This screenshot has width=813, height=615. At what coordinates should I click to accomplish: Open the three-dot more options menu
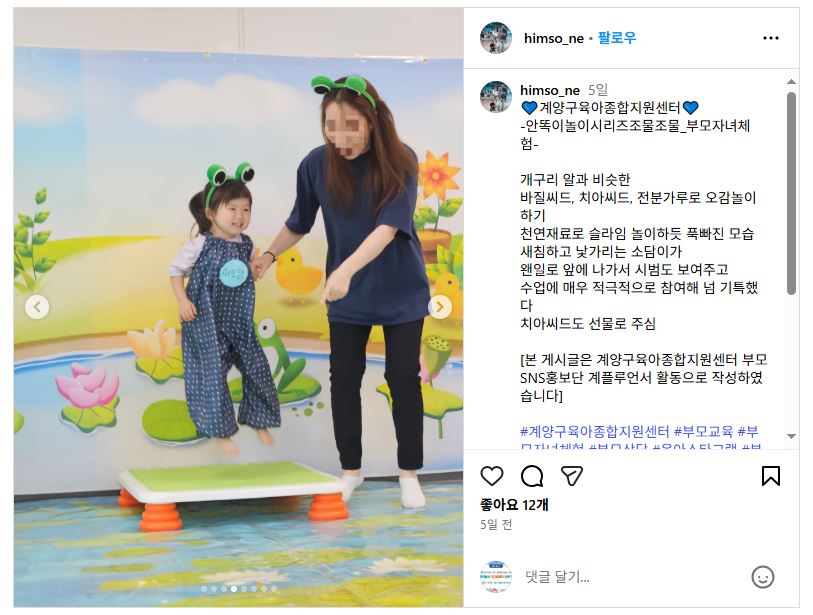tap(770, 38)
